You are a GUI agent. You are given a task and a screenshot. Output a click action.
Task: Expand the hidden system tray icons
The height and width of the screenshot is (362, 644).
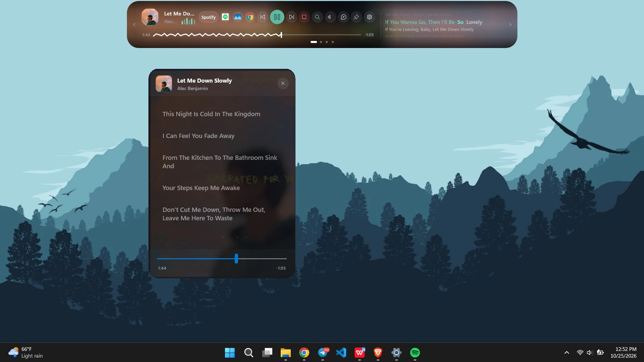(x=567, y=353)
